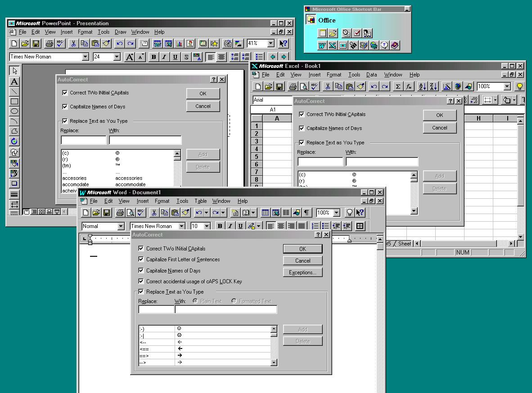Click Underline button in Word formatting bar
Screen dimensions: 532x393
tap(240, 226)
